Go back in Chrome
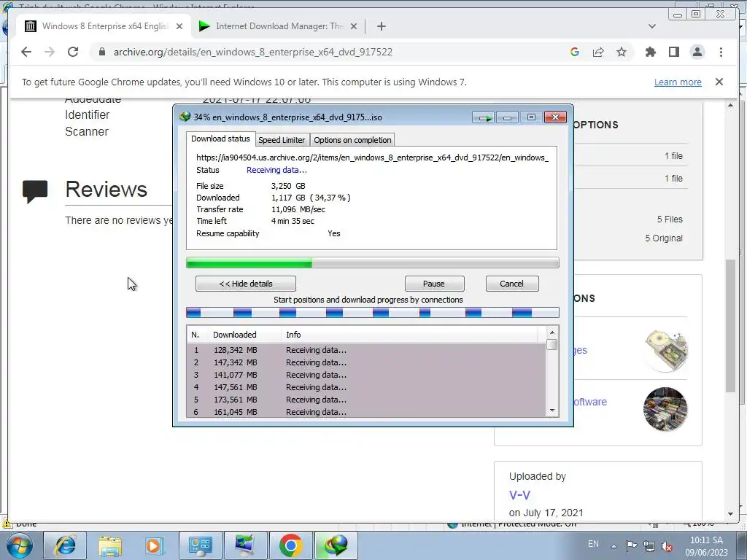Image resolution: width=747 pixels, height=560 pixels. [26, 52]
